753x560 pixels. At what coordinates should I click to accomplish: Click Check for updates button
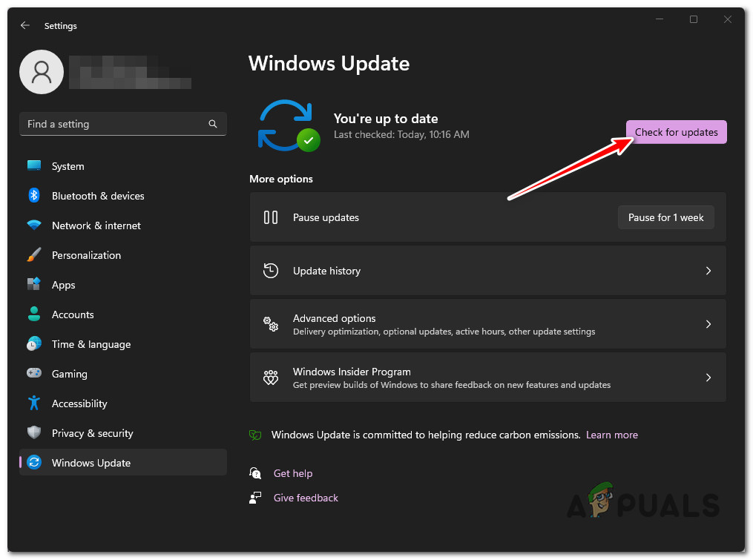click(x=676, y=132)
